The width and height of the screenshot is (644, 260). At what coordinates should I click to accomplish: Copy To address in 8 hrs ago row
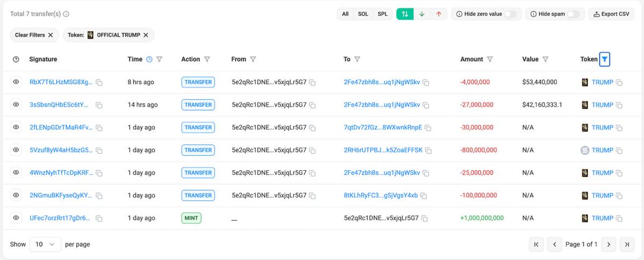[x=426, y=82]
